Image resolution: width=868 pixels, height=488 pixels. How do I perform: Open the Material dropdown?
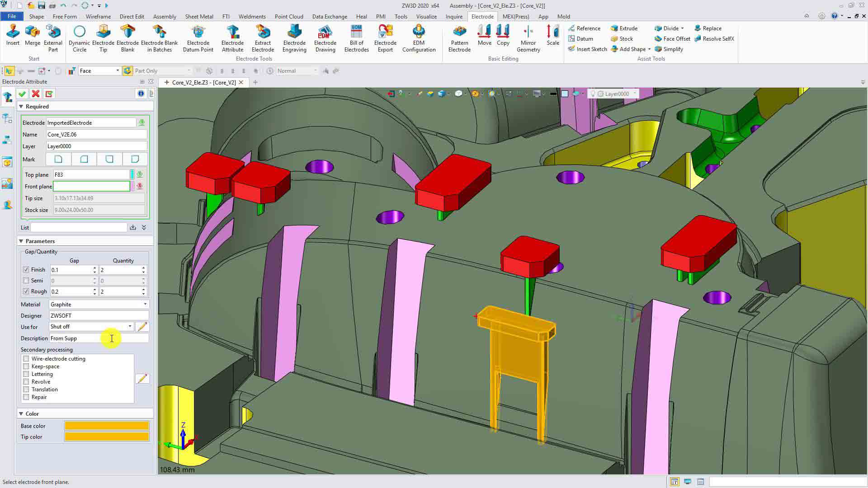[145, 305]
